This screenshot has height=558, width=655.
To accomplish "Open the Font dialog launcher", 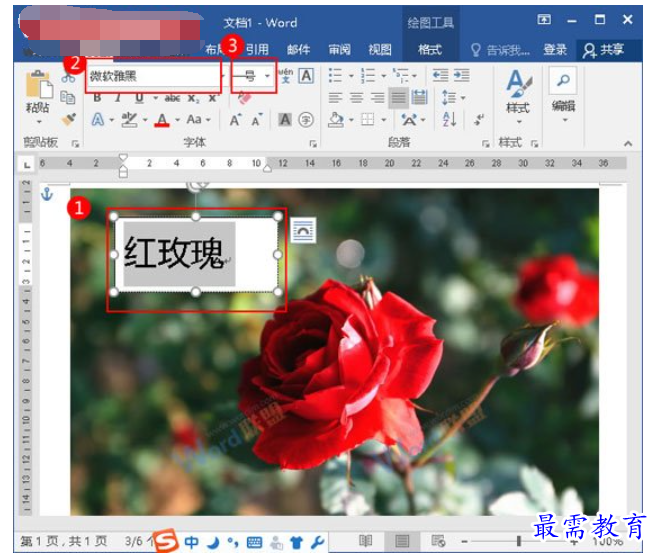I will pos(313,144).
